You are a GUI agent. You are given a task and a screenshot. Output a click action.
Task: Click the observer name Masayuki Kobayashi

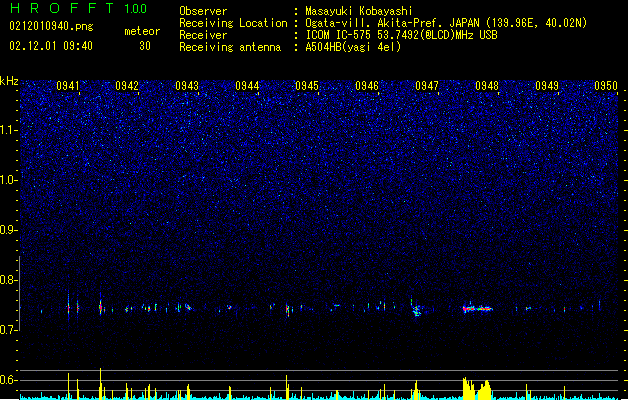click(359, 11)
